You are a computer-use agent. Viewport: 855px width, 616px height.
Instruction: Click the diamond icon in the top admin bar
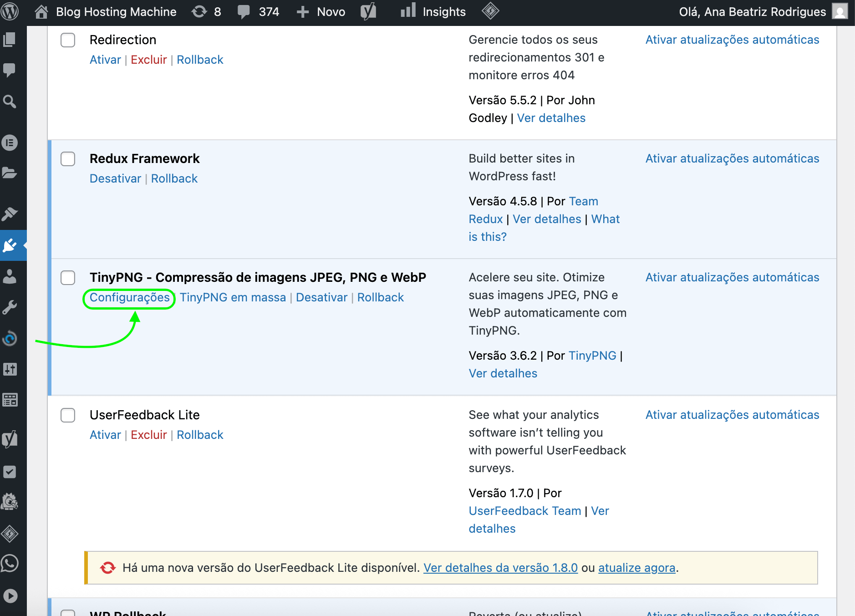coord(490,11)
